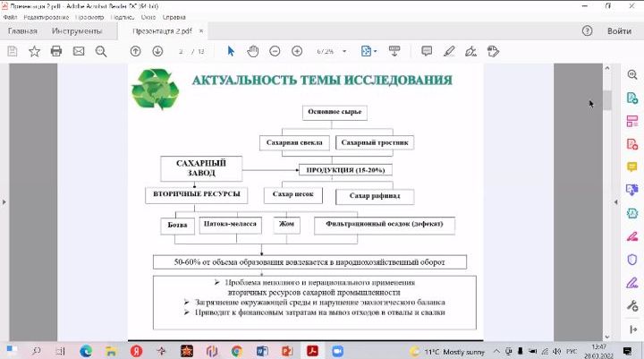Zoom in with the plus button
Image resolution: width=644 pixels, height=359 pixels.
[x=297, y=51]
